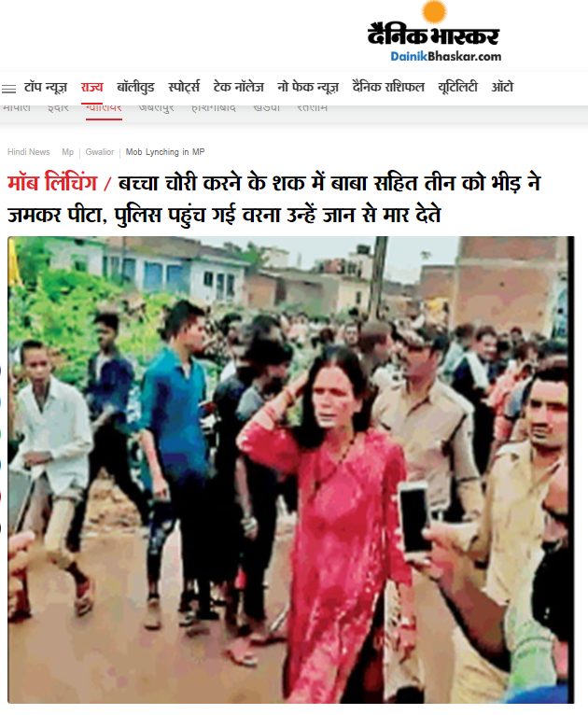Select the होशंगाबाद city tab
Image resolution: width=588 pixels, height=715 pixels.
214,109
